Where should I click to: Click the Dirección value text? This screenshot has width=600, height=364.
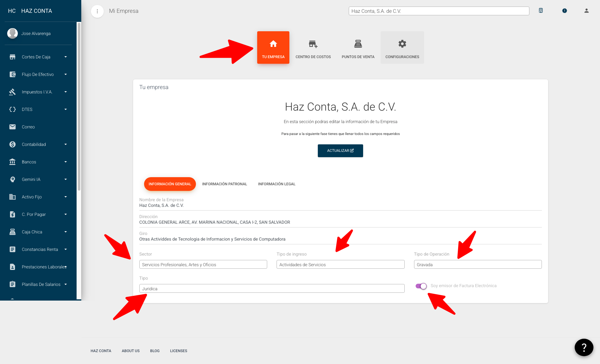pos(215,222)
